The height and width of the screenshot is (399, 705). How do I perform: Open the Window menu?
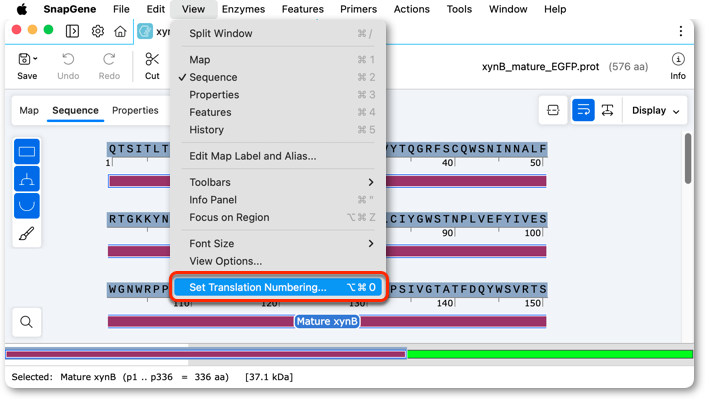click(508, 9)
